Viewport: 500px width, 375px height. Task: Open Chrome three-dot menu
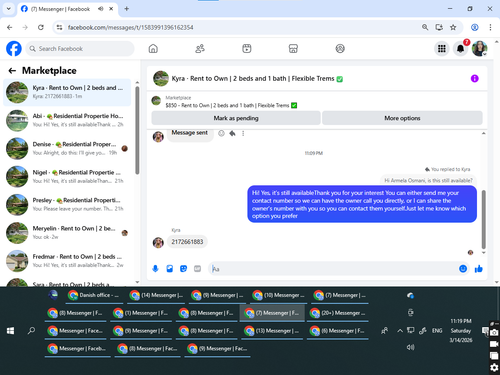pos(490,27)
